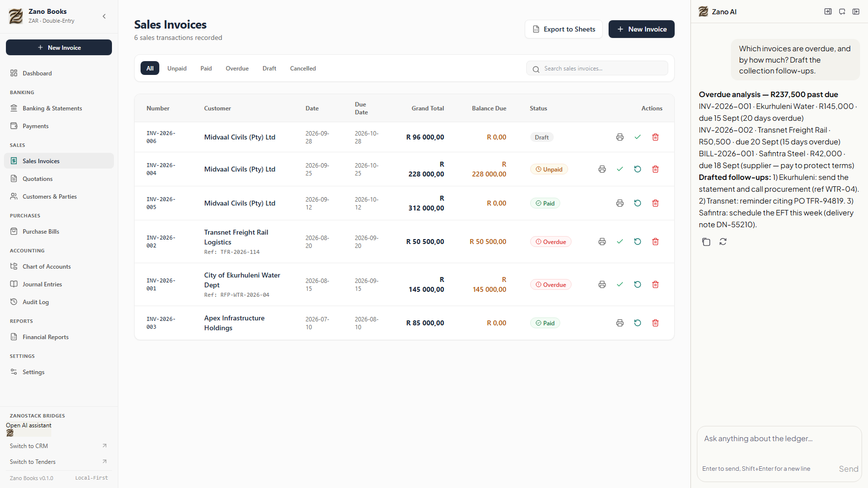Navigate to Chart of Accounts
The width and height of the screenshot is (868, 488).
point(59,267)
